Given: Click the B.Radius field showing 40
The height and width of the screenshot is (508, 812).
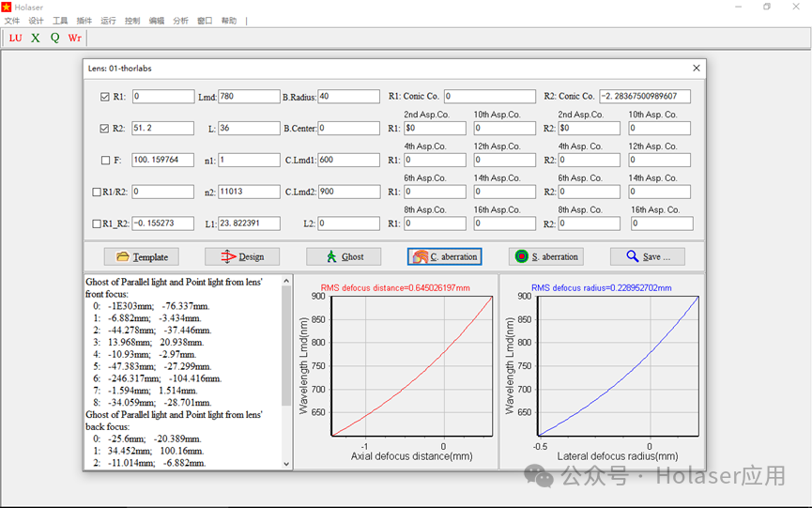Looking at the screenshot, I should pos(348,97).
